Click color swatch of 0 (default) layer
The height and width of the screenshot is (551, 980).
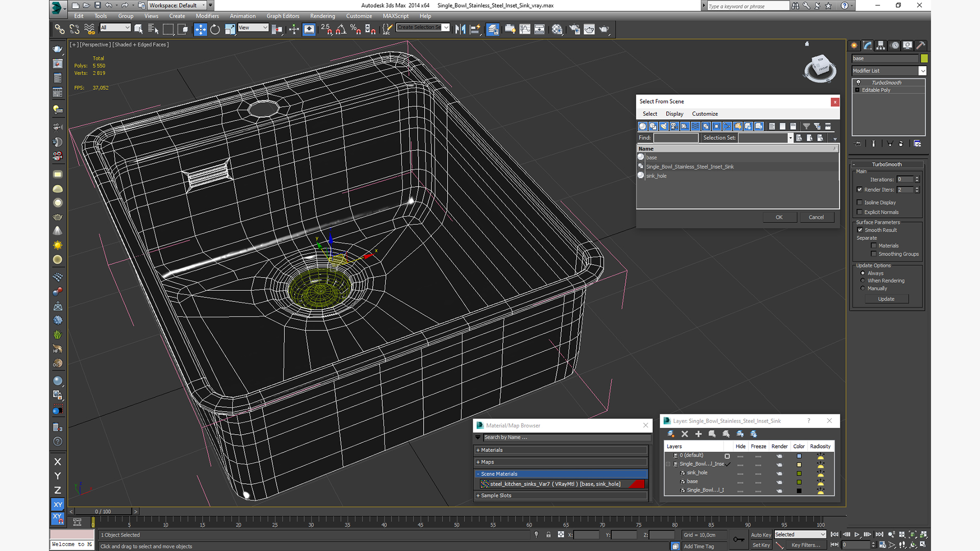click(799, 456)
